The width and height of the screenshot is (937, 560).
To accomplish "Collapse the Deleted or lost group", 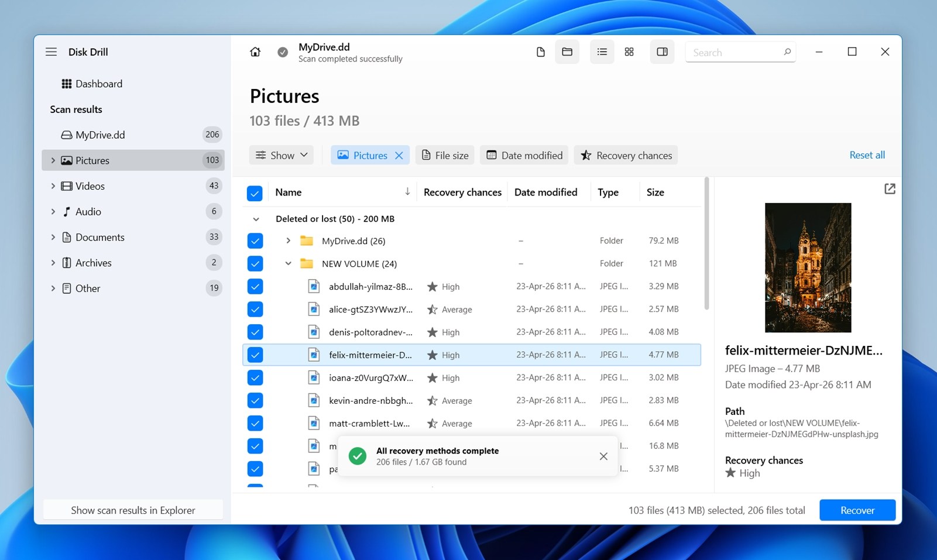I will click(256, 219).
